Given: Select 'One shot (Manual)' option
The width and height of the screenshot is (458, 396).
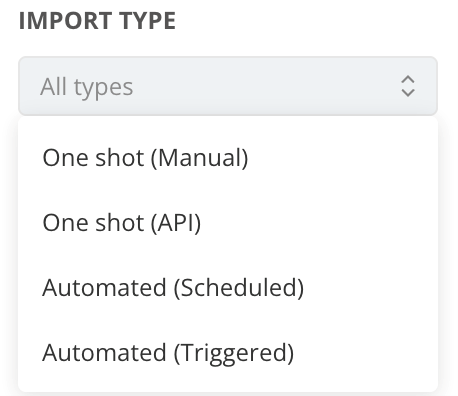Looking at the screenshot, I should click(x=228, y=158).
